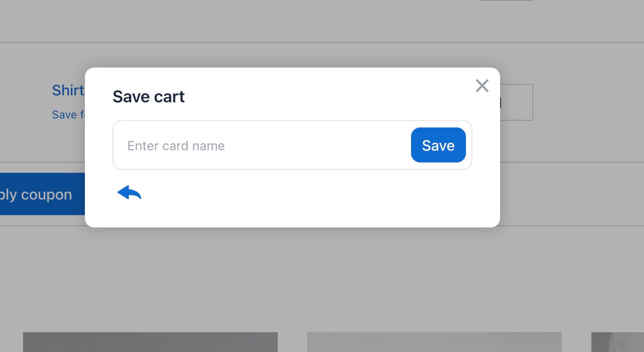Viewport: 644px width, 352px height.
Task: Click the placeholder text Enter card name
Action: point(176,145)
